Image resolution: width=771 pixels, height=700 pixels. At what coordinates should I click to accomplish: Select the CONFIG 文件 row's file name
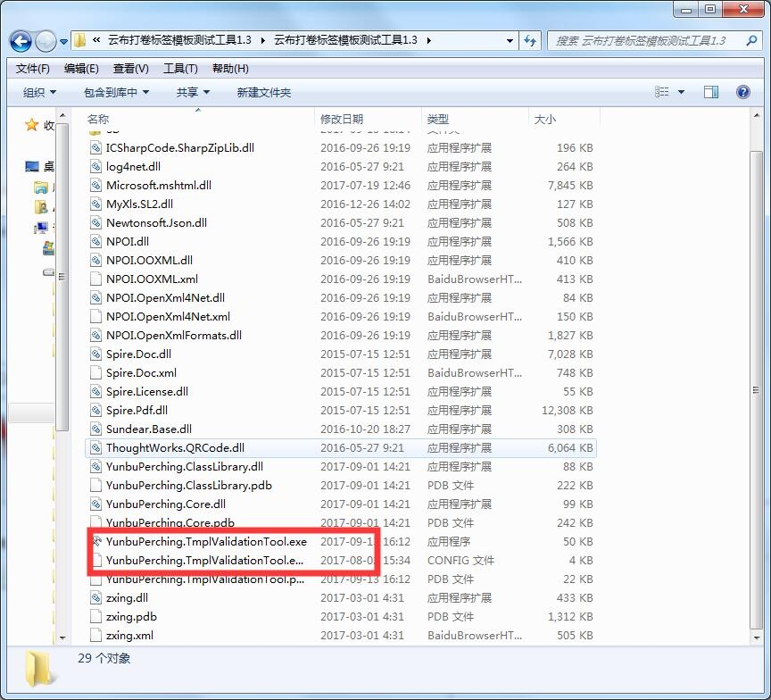(x=204, y=561)
